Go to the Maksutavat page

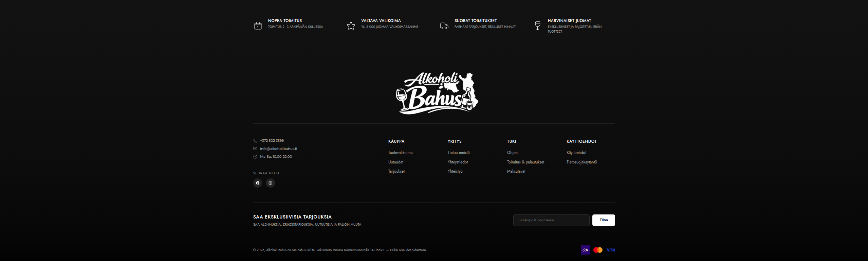(516, 171)
